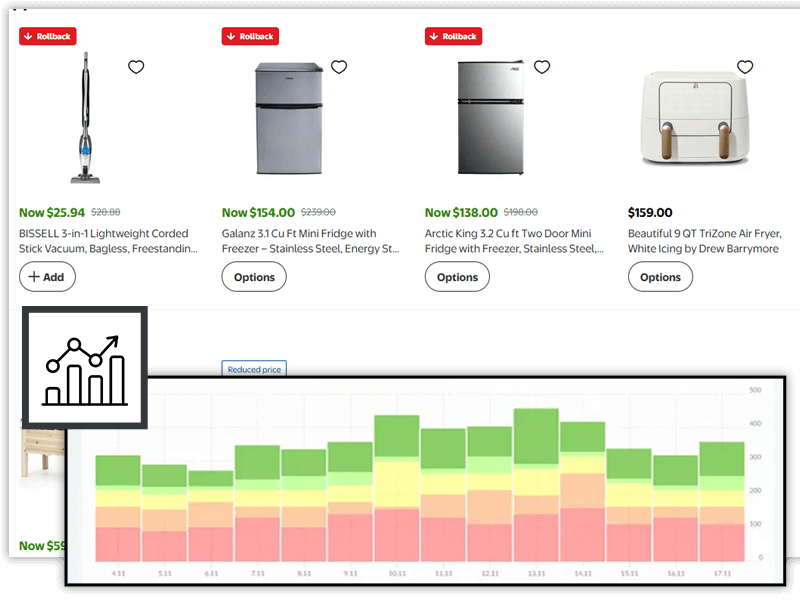Click the Rollback badge above BISSELL vacuum

[48, 36]
